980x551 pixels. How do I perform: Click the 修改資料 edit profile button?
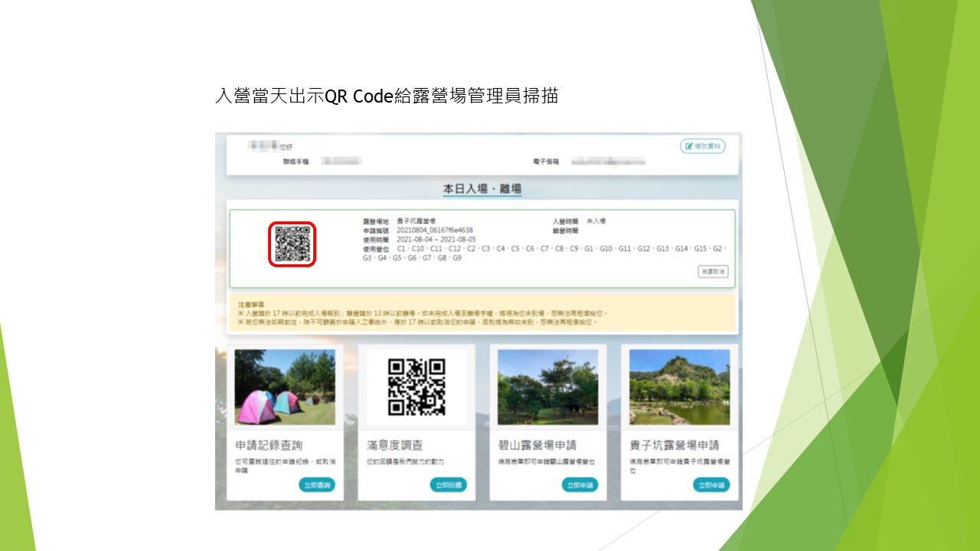pyautogui.click(x=702, y=146)
